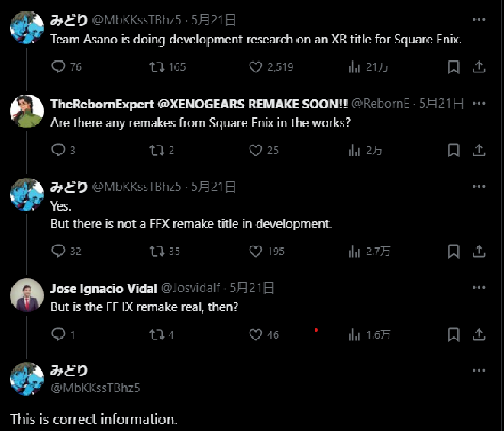The height and width of the screenshot is (431, 504).
Task: Retweet Jose Ignacio Vidal's FF IX question
Action: [x=157, y=335]
